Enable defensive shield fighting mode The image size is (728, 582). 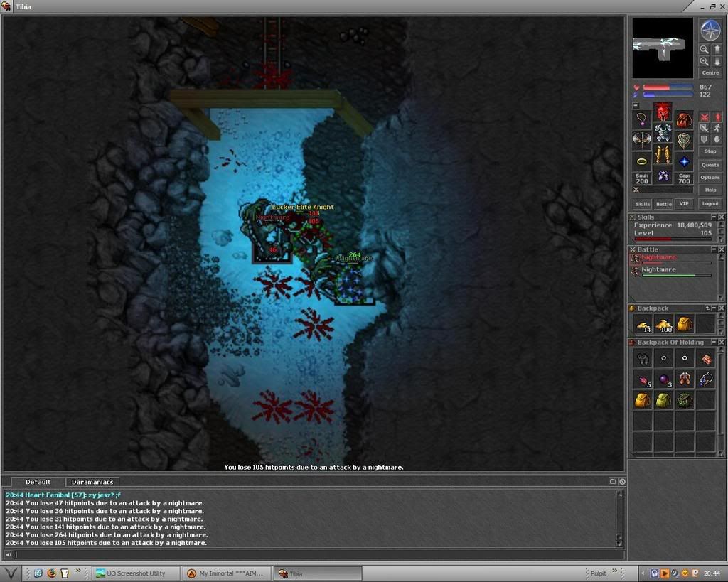(705, 139)
